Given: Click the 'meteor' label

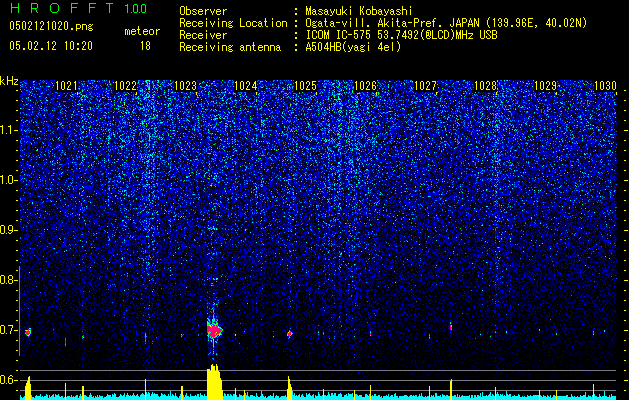Looking at the screenshot, I should tap(142, 31).
